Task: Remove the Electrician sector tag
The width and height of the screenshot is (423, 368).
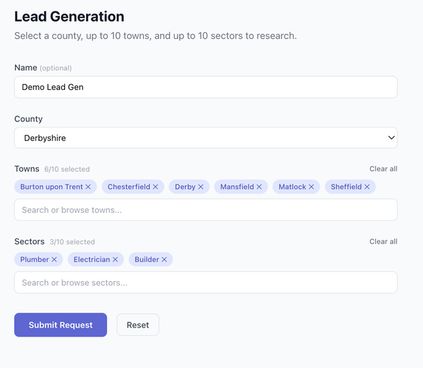Action: point(115,259)
